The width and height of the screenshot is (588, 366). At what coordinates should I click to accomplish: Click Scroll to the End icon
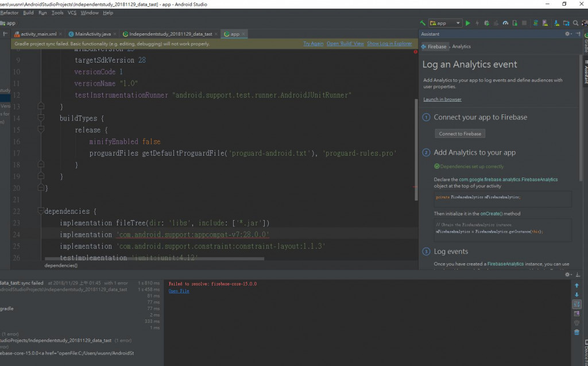tap(577, 314)
